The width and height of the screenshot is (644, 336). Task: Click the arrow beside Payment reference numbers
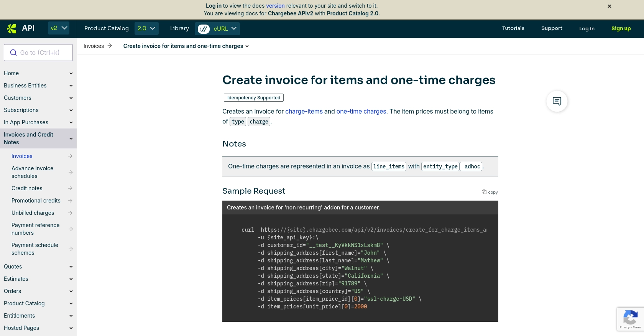tap(71, 229)
